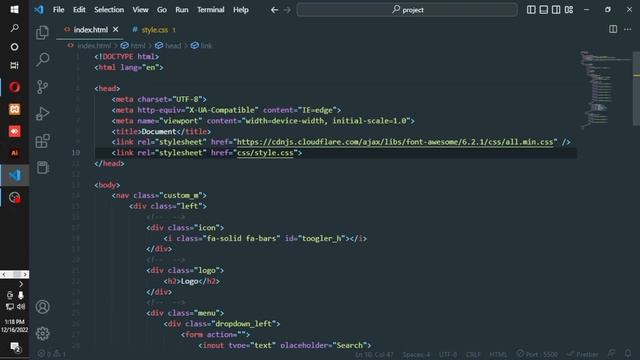The image size is (640, 360).
Task: Click the VS Code logo in title bar
Action: pos(39,9)
